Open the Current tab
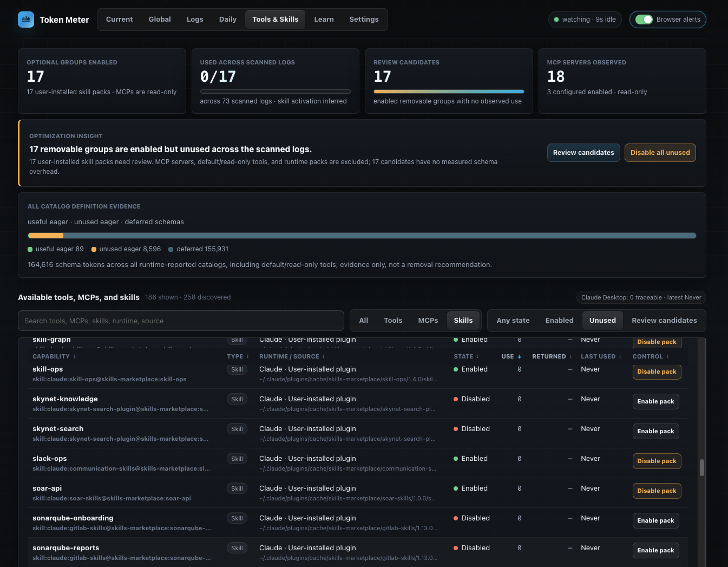This screenshot has height=567, width=728. 119,19
